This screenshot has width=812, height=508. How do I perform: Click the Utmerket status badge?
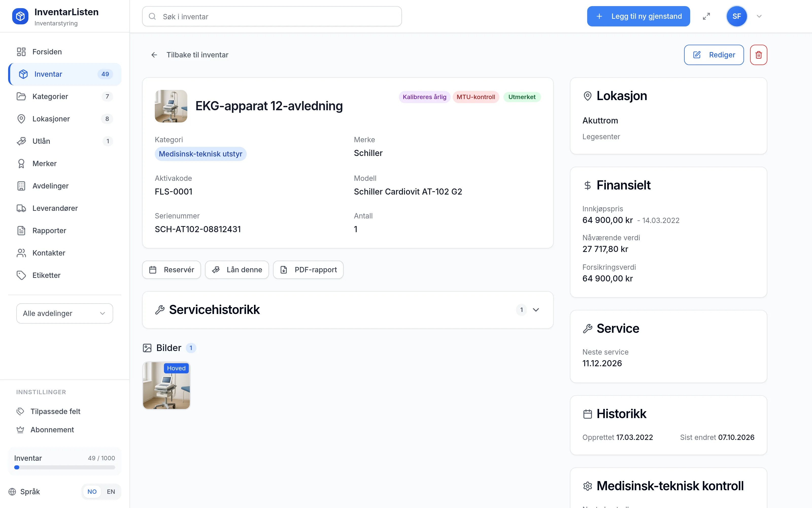click(x=522, y=97)
